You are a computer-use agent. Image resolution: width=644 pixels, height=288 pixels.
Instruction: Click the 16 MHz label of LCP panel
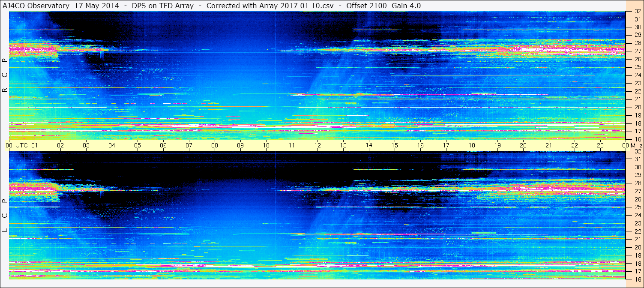pos(637,279)
